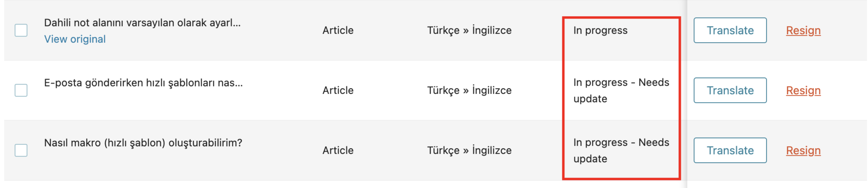Select the title 'E-posta gönderirken hızlı şablonları nas...'
The width and height of the screenshot is (868, 188).
click(143, 83)
